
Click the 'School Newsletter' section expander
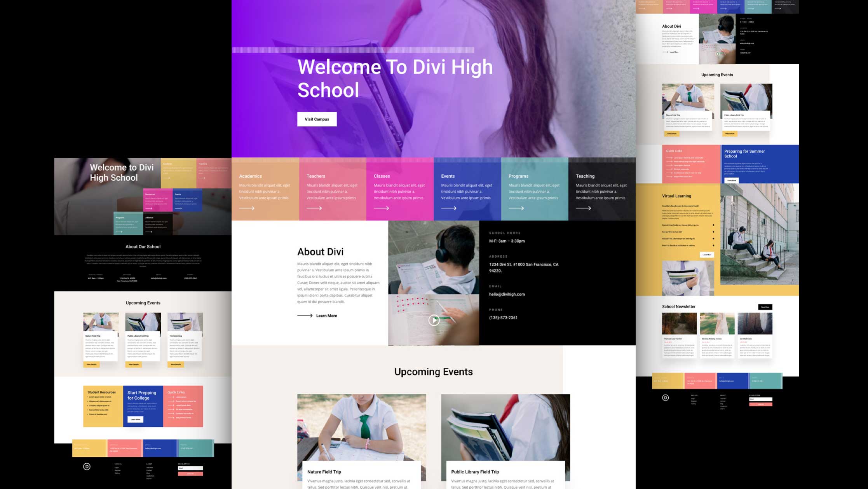coord(765,307)
